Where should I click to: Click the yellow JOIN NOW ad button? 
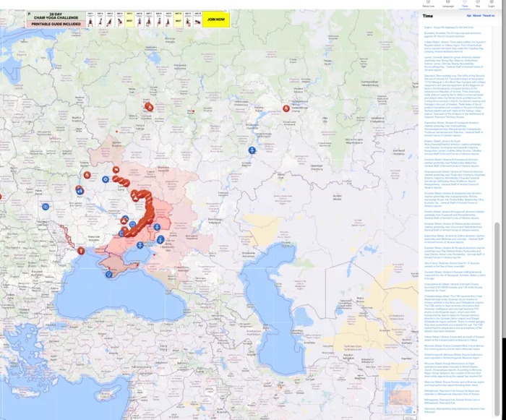(x=216, y=20)
